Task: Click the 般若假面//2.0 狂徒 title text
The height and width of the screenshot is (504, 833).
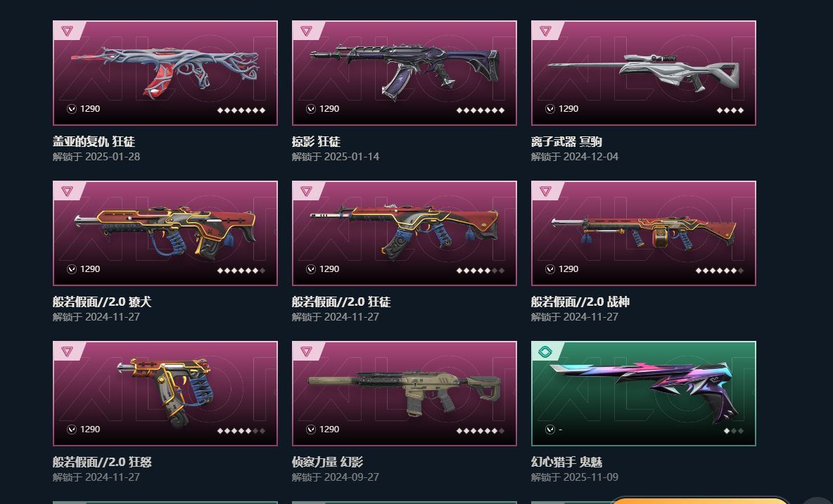Action: (x=341, y=302)
